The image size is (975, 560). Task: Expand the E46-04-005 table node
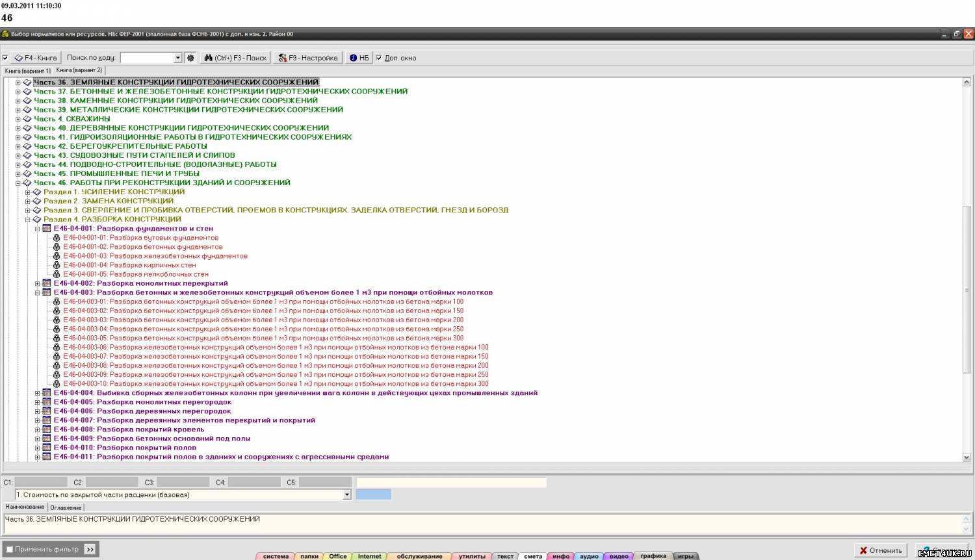click(x=38, y=401)
